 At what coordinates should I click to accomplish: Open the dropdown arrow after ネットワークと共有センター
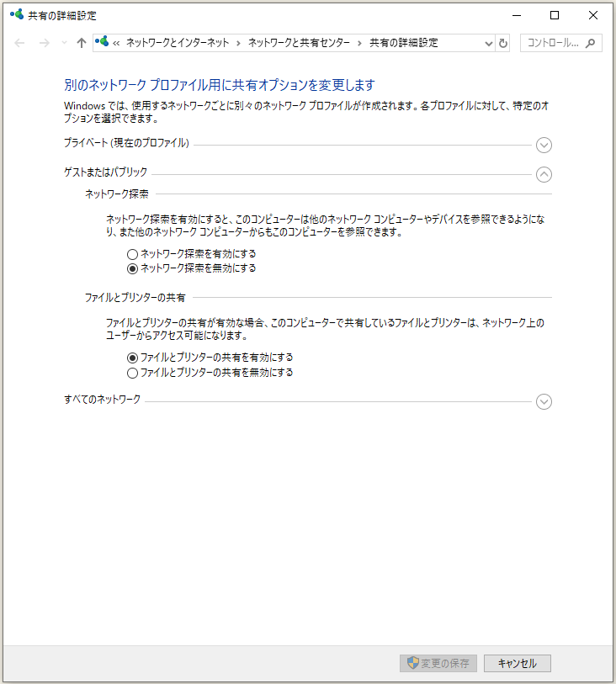point(359,43)
